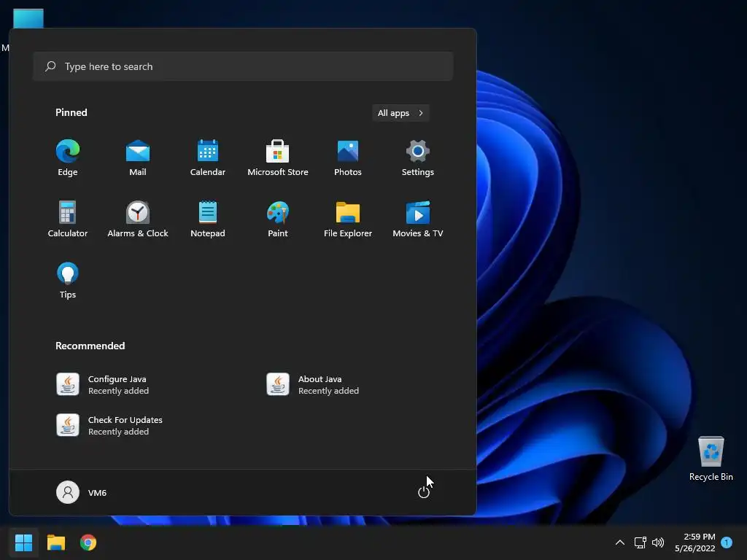The height and width of the screenshot is (560, 747).
Task: Open the clock showing 2:59 PM
Action: click(695, 542)
